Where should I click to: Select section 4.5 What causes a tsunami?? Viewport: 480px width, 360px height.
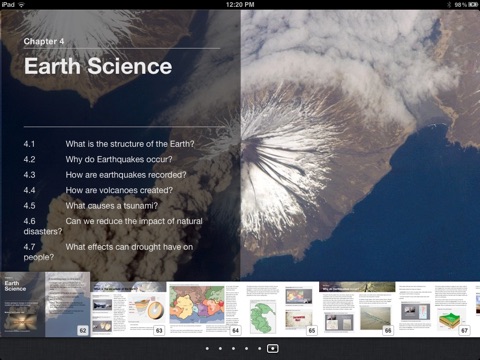[x=91, y=206]
